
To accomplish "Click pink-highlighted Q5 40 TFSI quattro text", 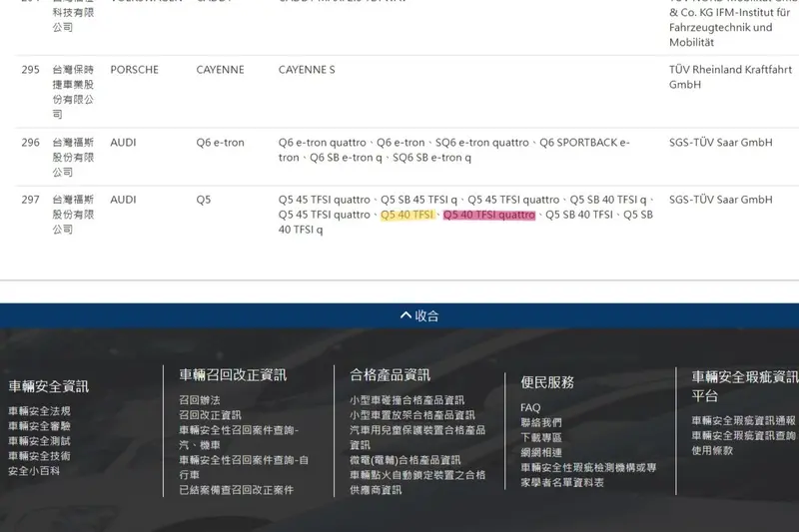I will click(x=489, y=215).
